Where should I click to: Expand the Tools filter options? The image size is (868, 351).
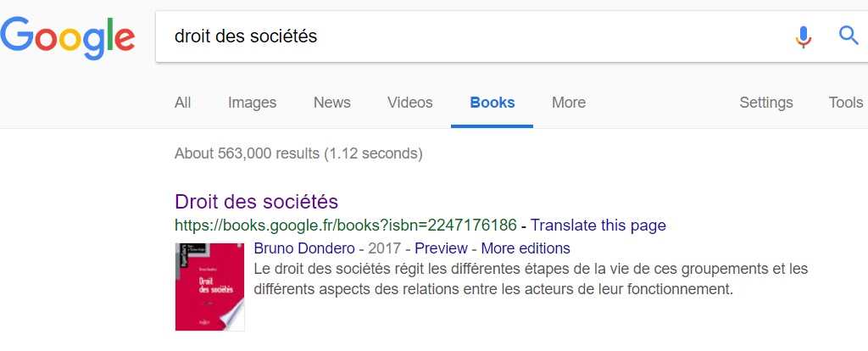[x=845, y=103]
